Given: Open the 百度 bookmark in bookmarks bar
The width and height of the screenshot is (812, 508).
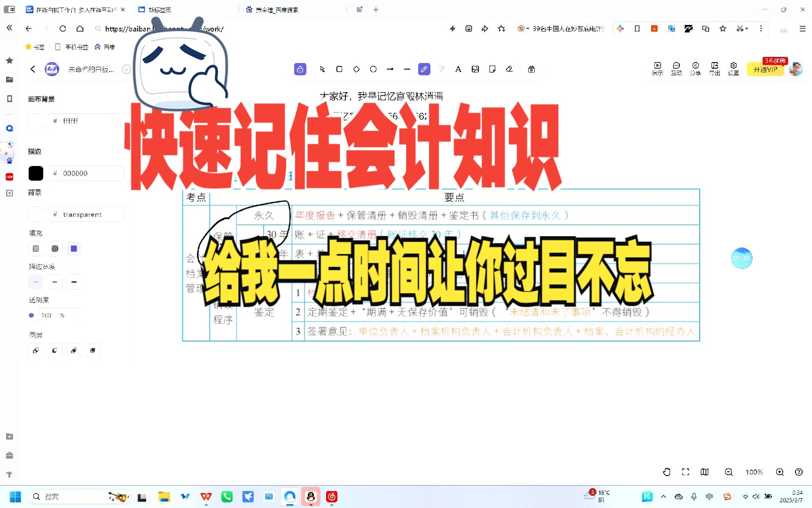Looking at the screenshot, I should [105, 47].
